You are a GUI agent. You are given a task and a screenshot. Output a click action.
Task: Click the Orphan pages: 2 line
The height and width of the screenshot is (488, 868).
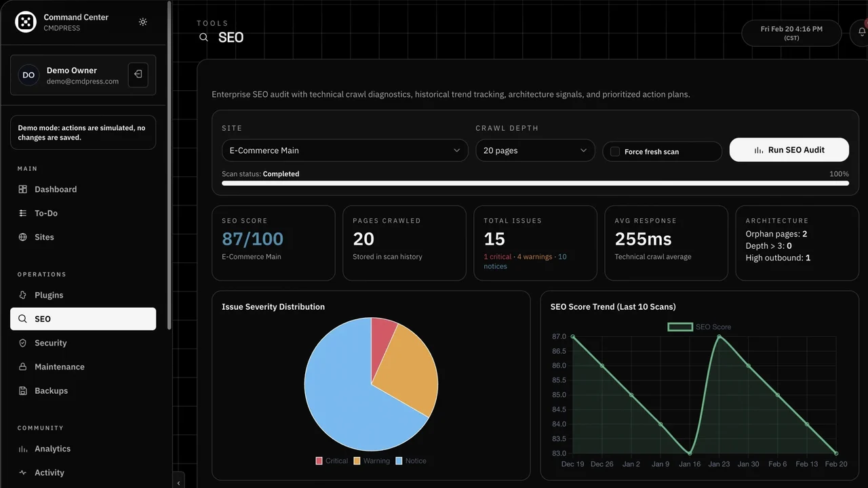coord(776,234)
